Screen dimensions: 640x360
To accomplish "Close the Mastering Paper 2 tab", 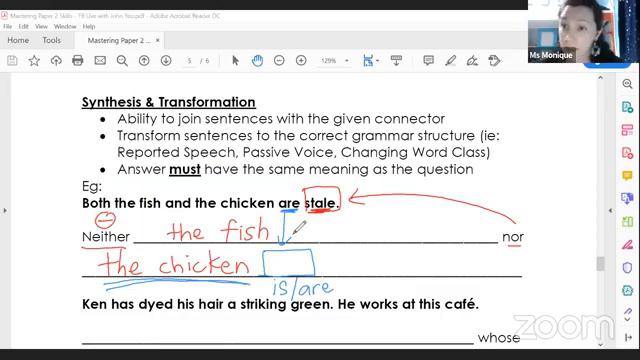I will pos(158,40).
